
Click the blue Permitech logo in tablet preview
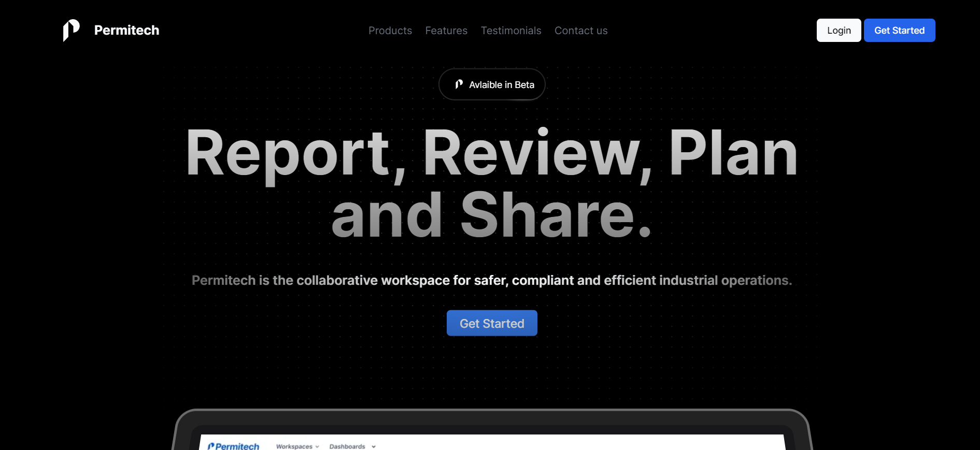click(x=233, y=446)
